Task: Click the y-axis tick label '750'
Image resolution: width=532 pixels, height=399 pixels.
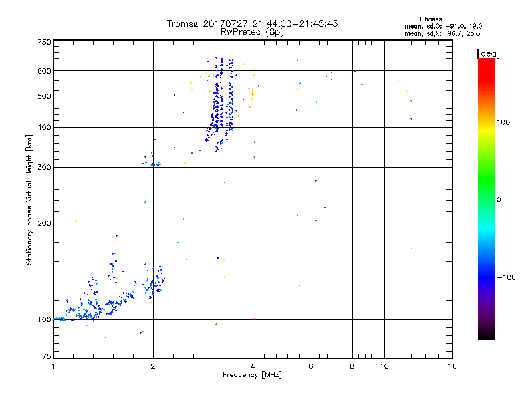Action: (44, 42)
